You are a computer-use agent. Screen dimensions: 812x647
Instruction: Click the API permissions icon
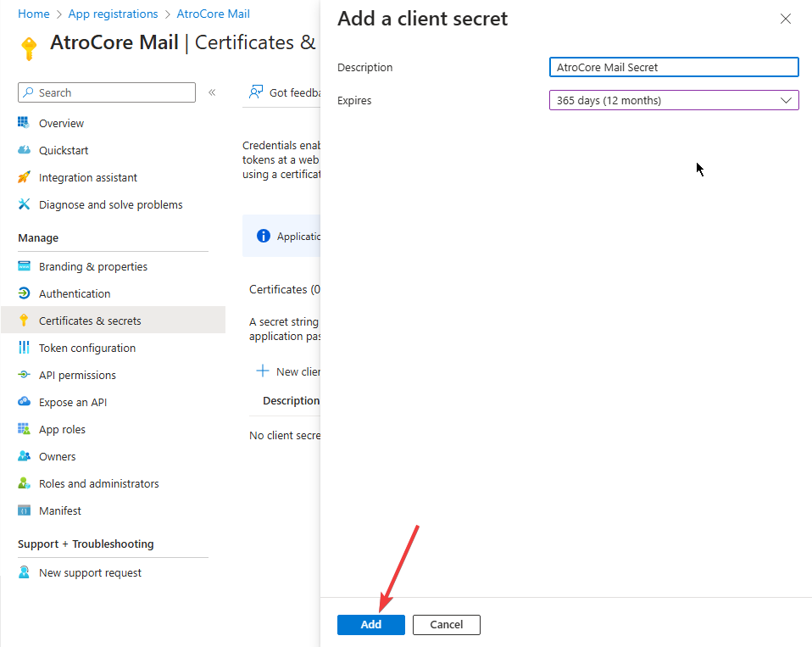(24, 375)
